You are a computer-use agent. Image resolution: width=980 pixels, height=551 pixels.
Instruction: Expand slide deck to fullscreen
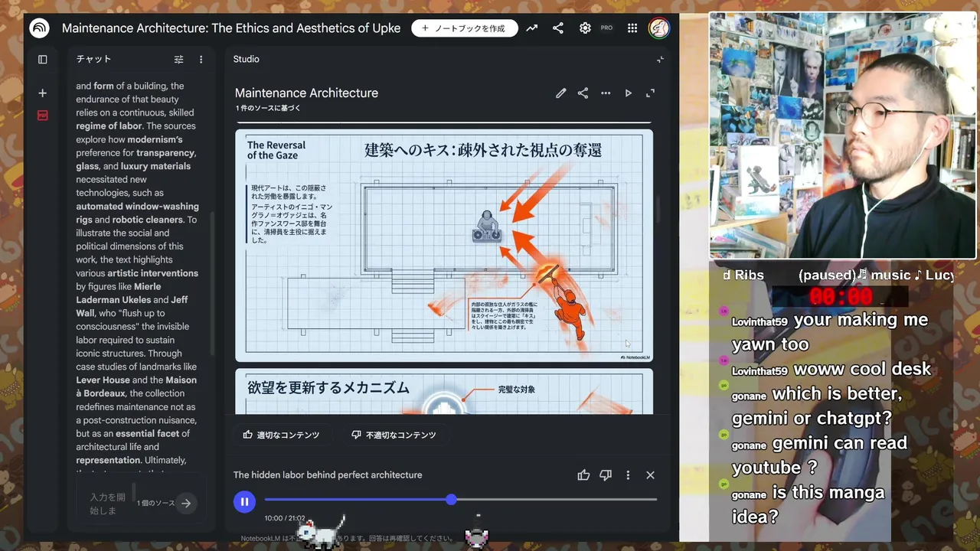click(651, 93)
